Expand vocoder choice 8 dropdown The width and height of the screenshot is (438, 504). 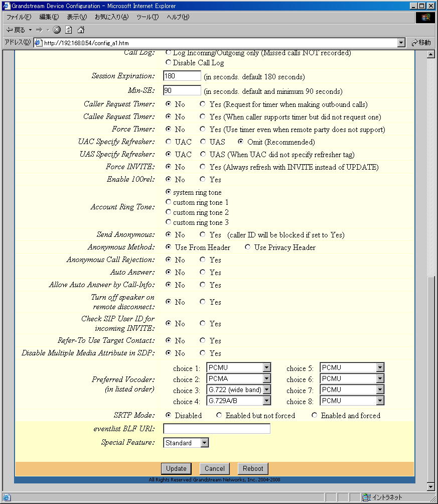[380, 401]
